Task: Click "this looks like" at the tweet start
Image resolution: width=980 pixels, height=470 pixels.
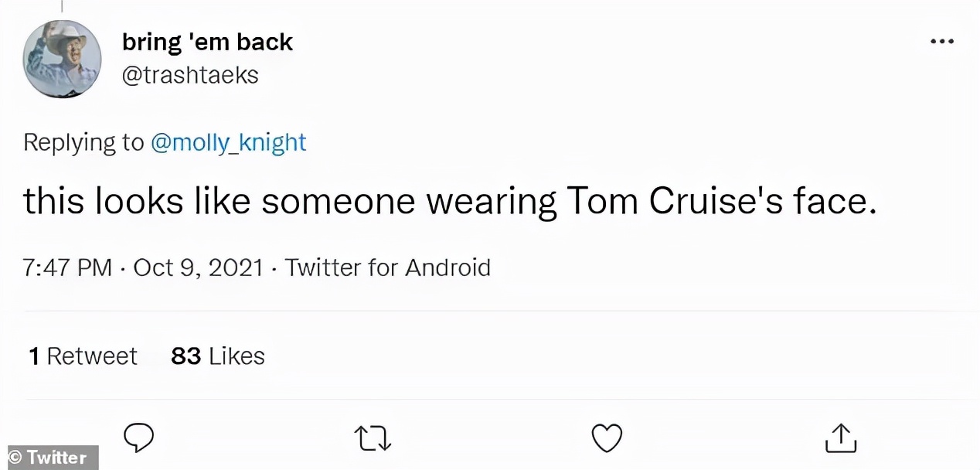Action: coord(138,202)
